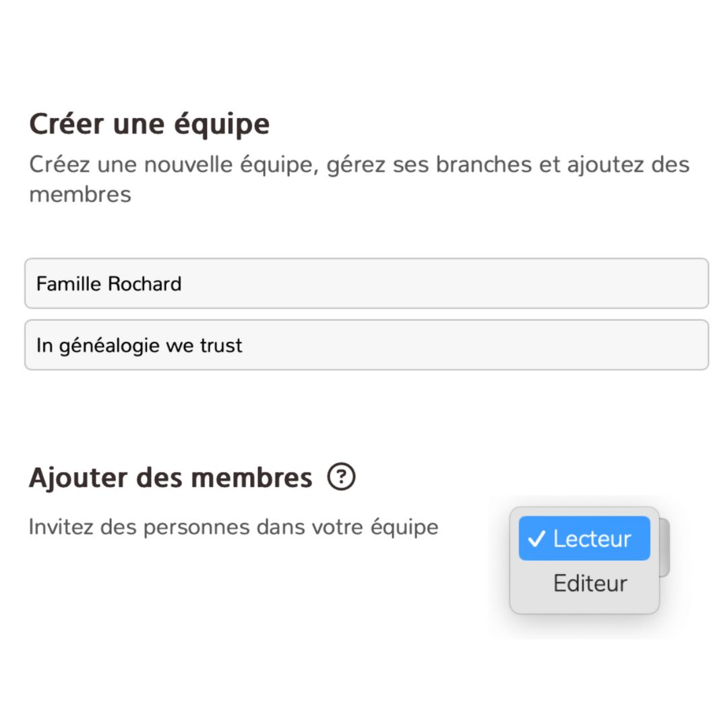Tap the help bubble icon for member info
Viewport: 728px width, 728px height.
click(x=342, y=477)
